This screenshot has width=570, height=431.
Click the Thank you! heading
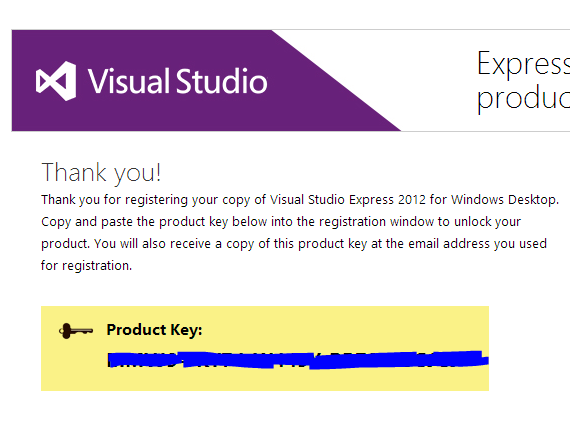point(101,172)
